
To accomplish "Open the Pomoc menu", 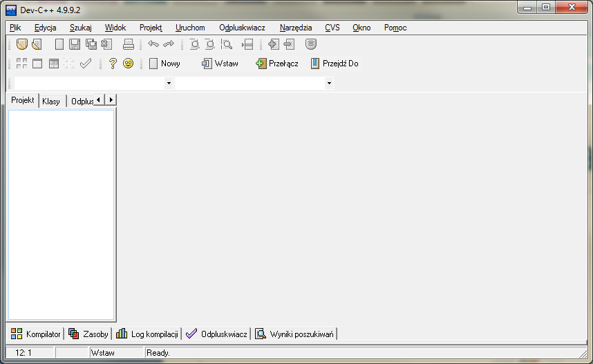I will (395, 28).
